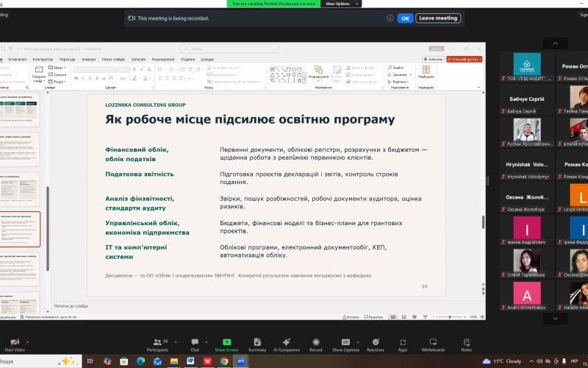Adjust PowerPoint zoom slider in status bar
The width and height of the screenshot is (588, 368).
[x=450, y=317]
